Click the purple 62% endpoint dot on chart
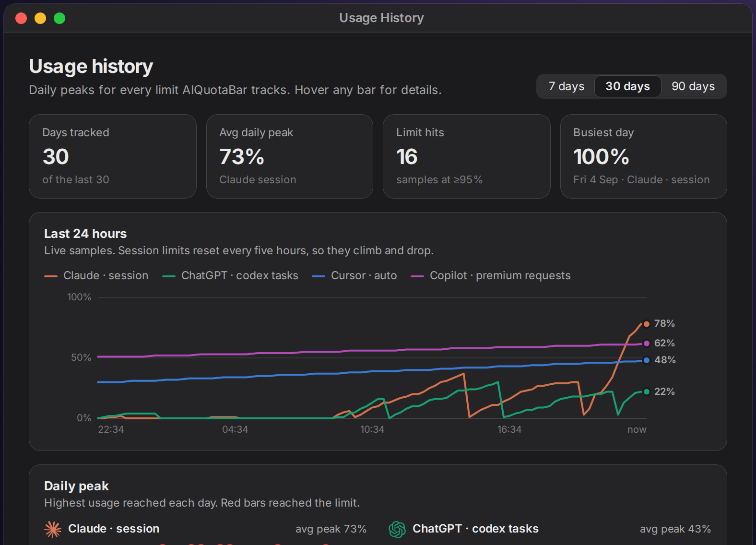756x545 pixels. [647, 343]
